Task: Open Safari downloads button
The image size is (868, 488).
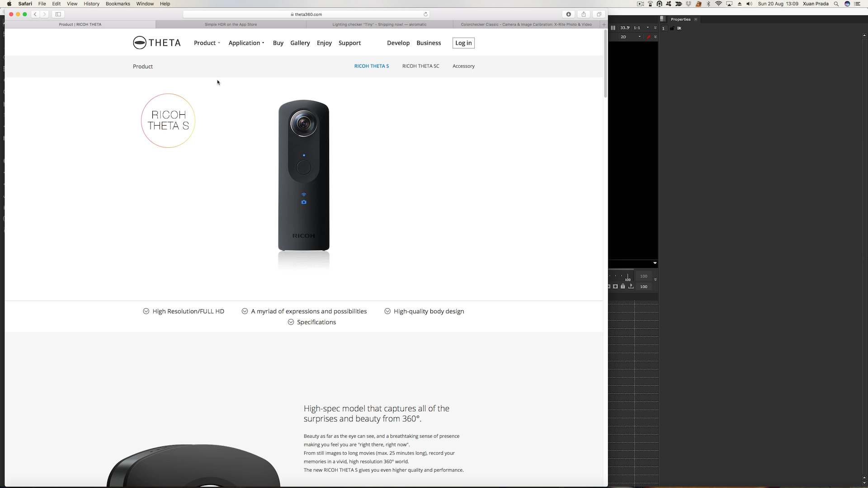Action: 569,14
